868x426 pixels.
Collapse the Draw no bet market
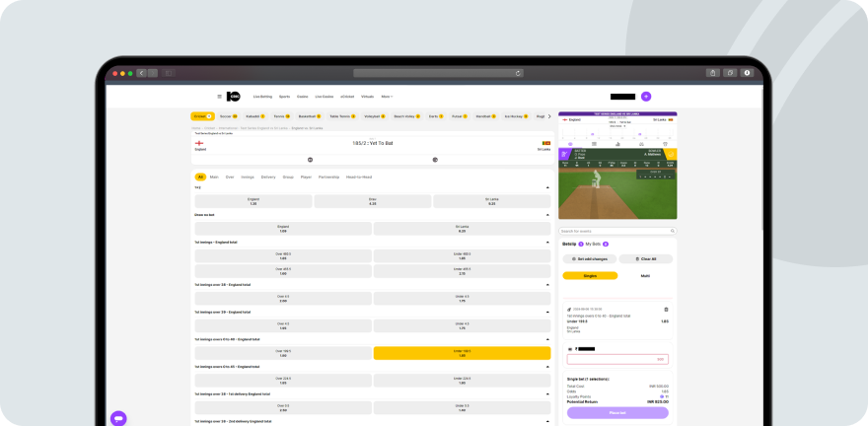point(547,214)
